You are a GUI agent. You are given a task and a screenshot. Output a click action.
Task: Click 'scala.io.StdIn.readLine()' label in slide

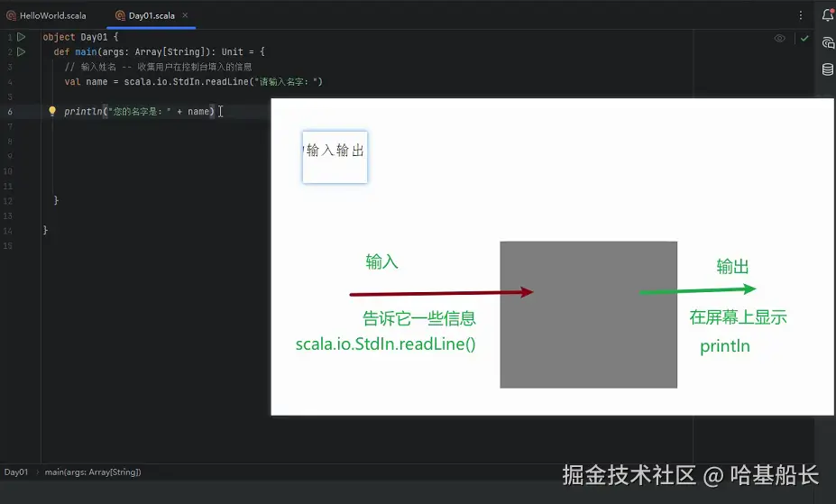385,344
